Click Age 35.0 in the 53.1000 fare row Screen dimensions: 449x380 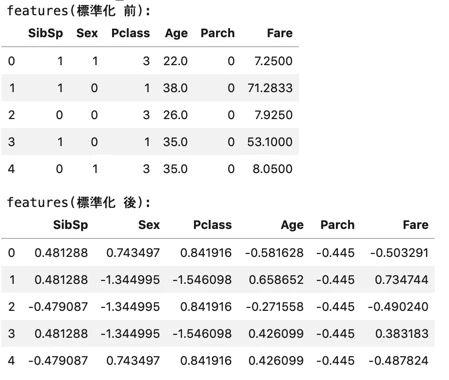tap(175, 142)
